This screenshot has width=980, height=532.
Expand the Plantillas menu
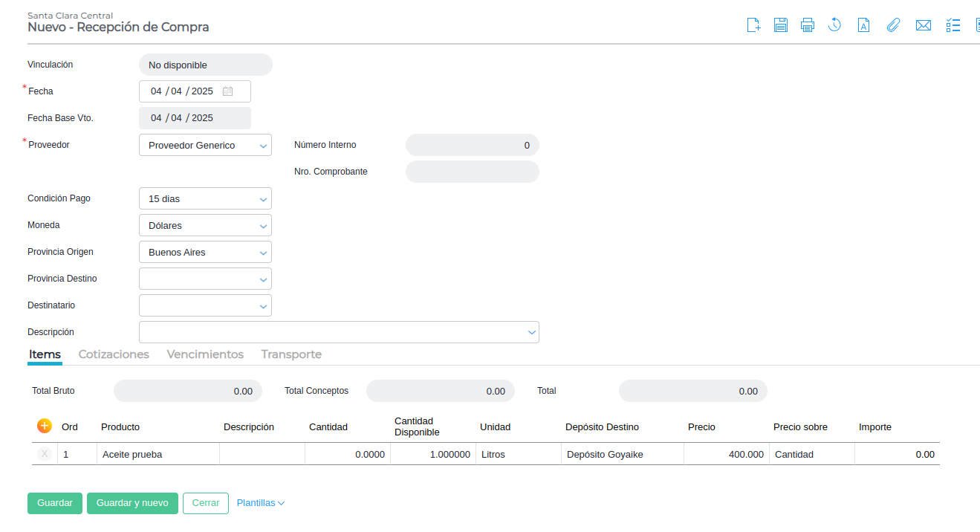click(x=260, y=503)
